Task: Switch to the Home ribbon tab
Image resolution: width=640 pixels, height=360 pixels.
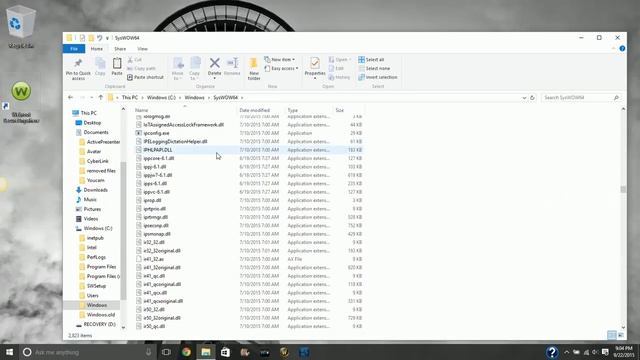Action: click(x=97, y=49)
